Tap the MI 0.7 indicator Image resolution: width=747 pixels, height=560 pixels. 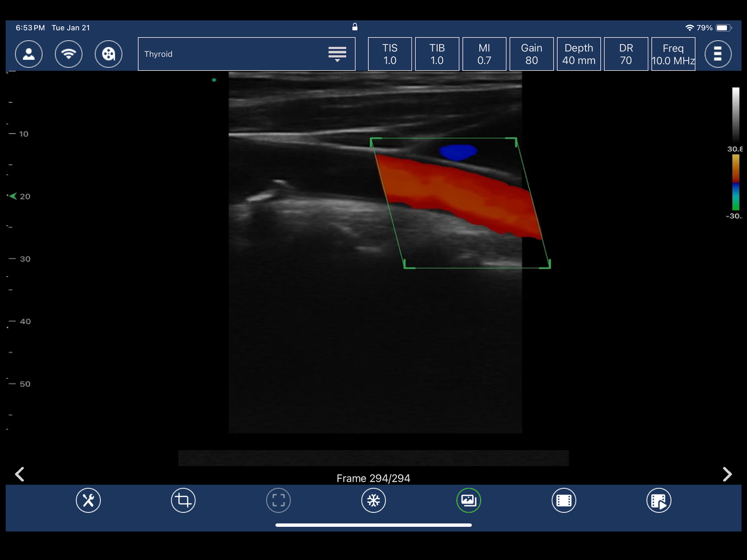click(484, 54)
